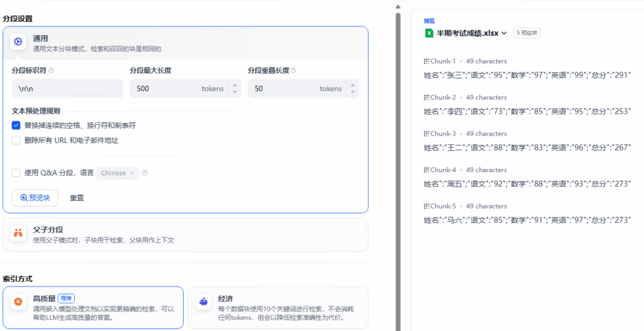Open the Chinese language dropdown
The width and height of the screenshot is (644, 331).
(x=118, y=173)
